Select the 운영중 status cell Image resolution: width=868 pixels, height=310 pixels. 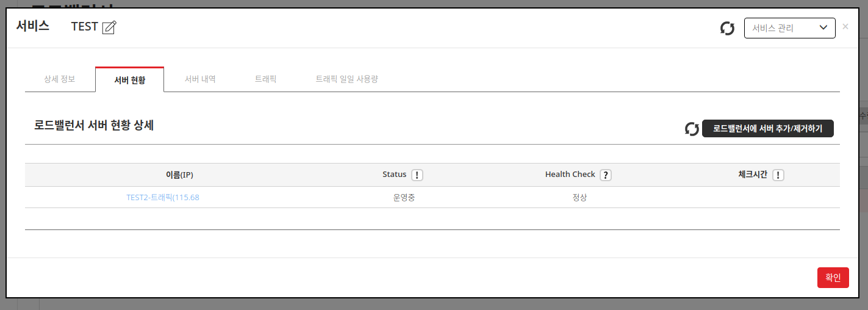point(404,198)
